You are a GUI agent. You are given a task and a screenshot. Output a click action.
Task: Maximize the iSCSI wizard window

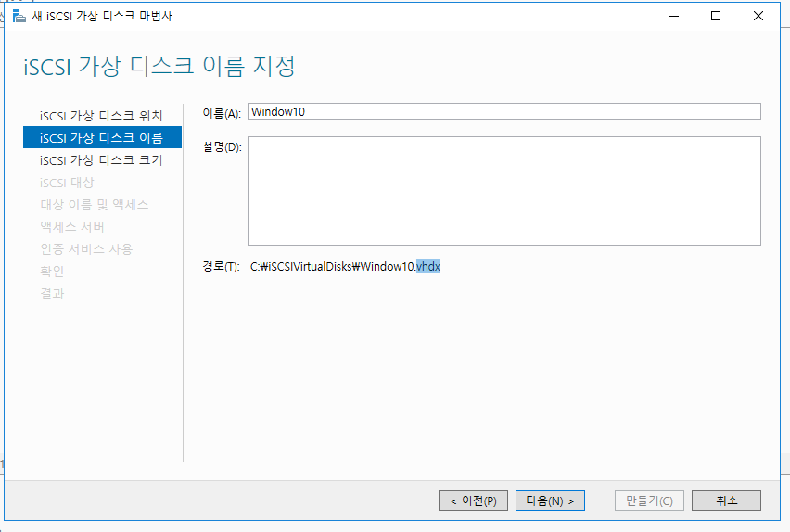[x=716, y=16]
